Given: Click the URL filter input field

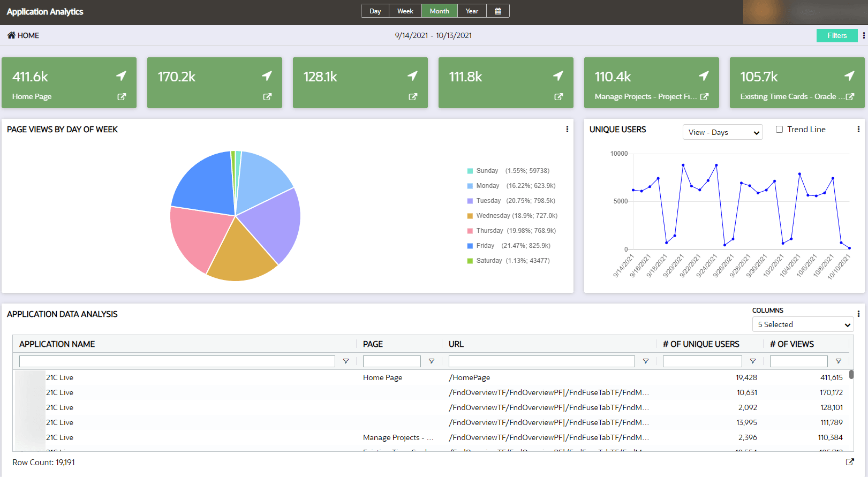Looking at the screenshot, I should [542, 361].
